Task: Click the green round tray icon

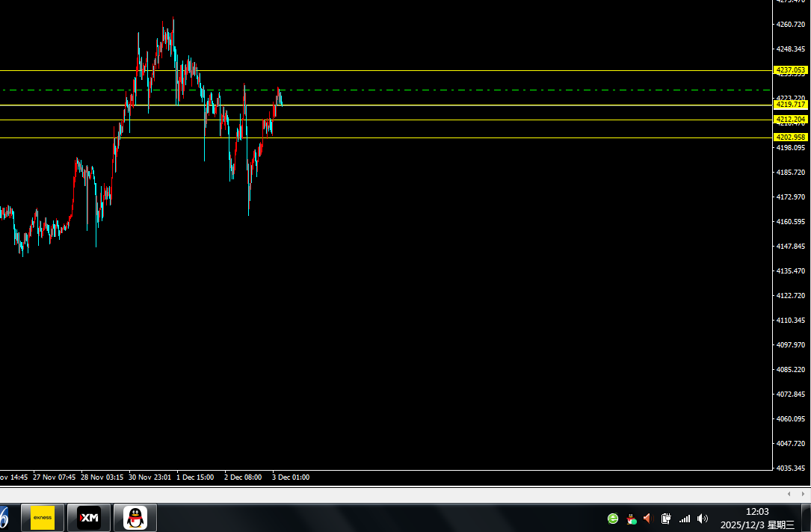Action: [613, 519]
